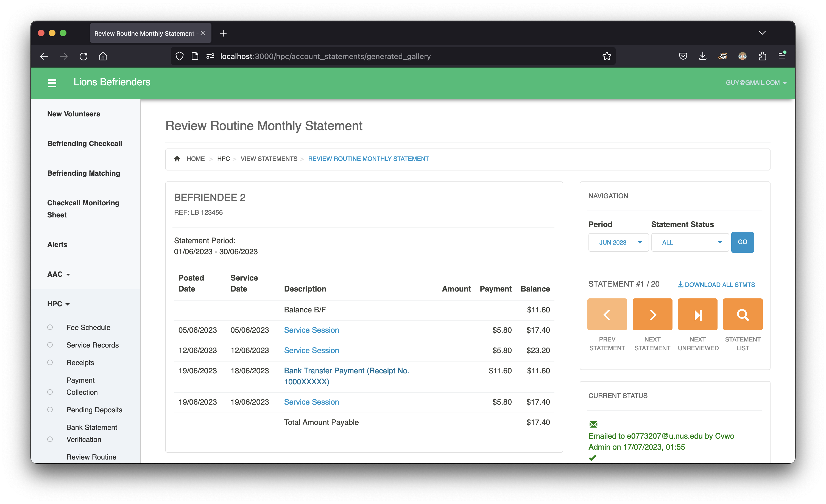Go to previous statement arrow button
The image size is (826, 504).
[607, 314]
